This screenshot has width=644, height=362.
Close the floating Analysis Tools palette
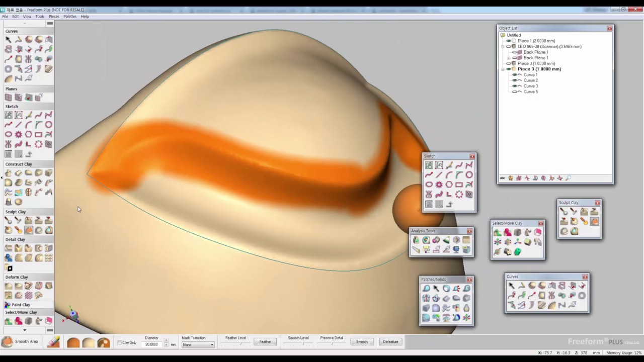[469, 231]
